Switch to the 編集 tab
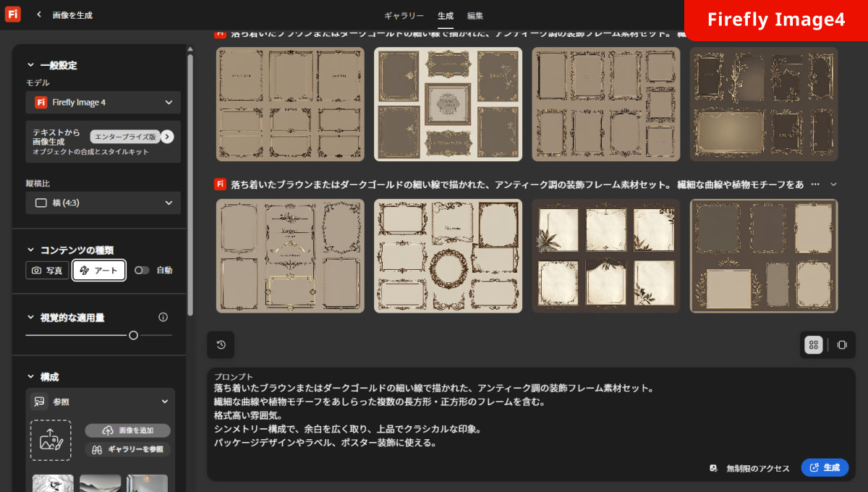 pos(475,15)
